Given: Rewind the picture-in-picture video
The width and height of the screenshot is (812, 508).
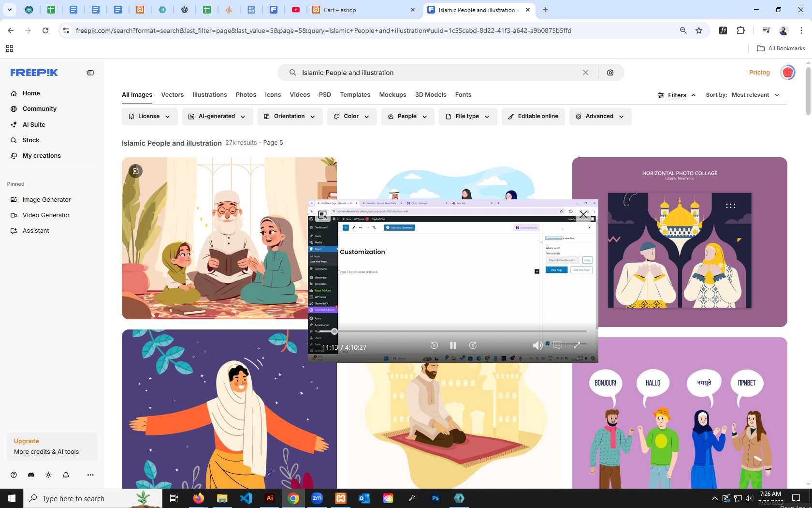Looking at the screenshot, I should point(434,345).
